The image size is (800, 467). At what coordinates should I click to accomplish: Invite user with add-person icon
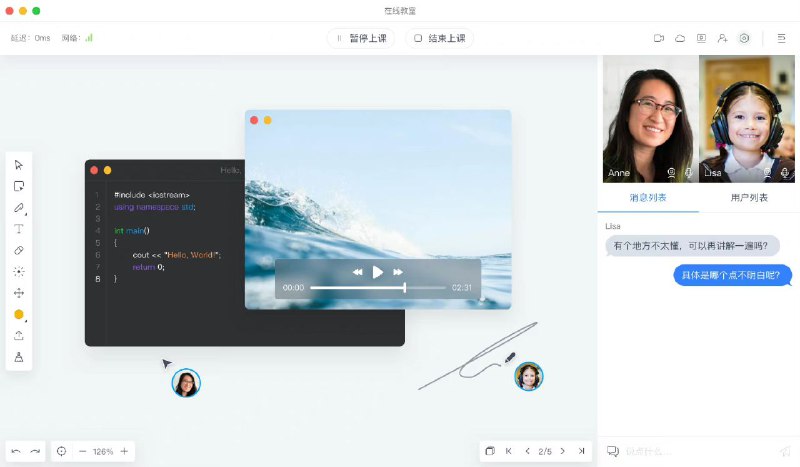[722, 38]
